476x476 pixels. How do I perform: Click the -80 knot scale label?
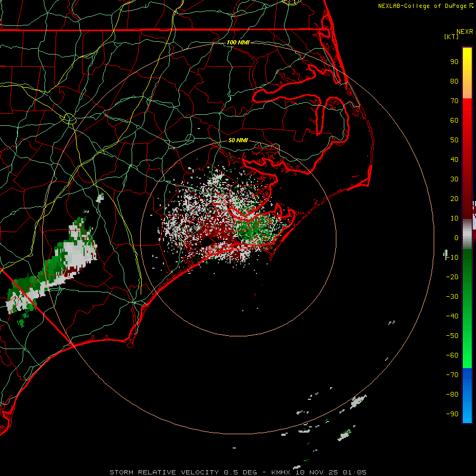point(452,395)
